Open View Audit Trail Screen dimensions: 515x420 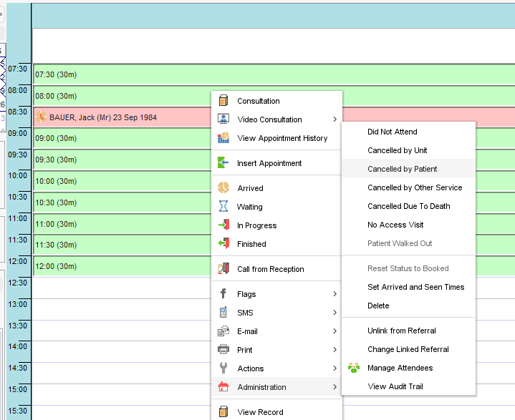point(408,386)
